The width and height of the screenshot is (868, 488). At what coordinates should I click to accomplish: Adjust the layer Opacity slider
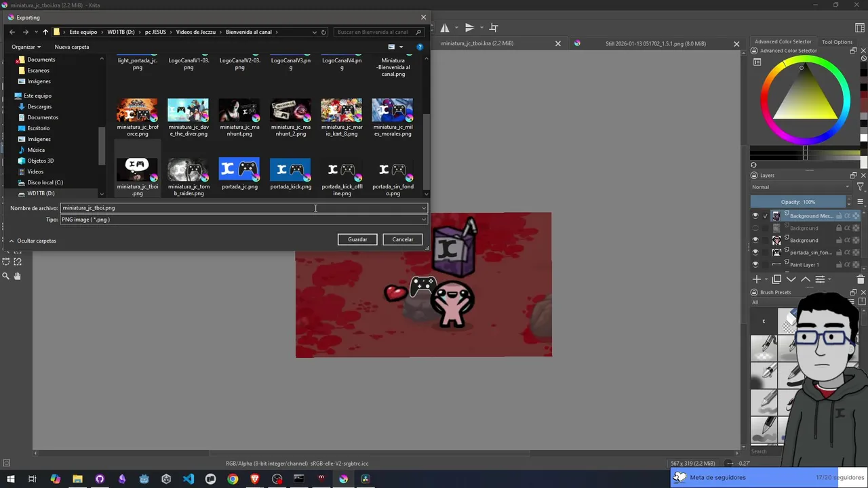pos(799,202)
